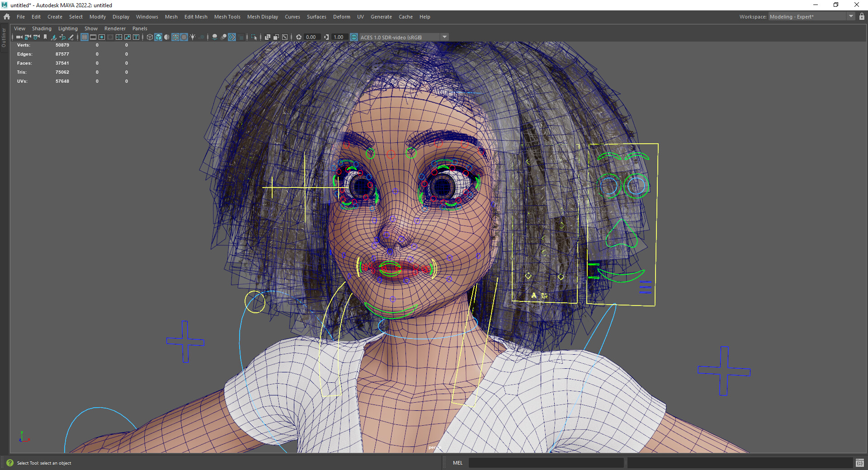
Task: Set exposure value in the 0.00 field
Action: pyautogui.click(x=311, y=37)
